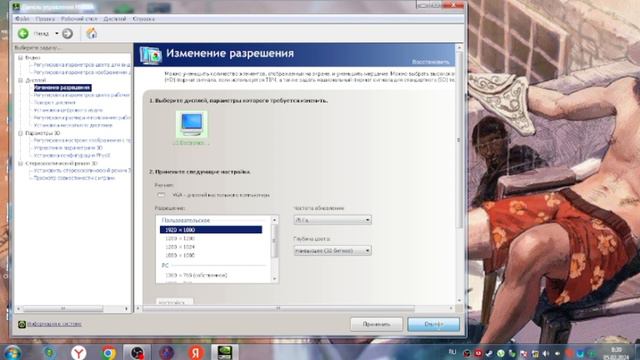Image resolution: width=640 pixels, height=360 pixels.
Task: Click the volume speaker tray icon
Action: pyautogui.click(x=546, y=353)
